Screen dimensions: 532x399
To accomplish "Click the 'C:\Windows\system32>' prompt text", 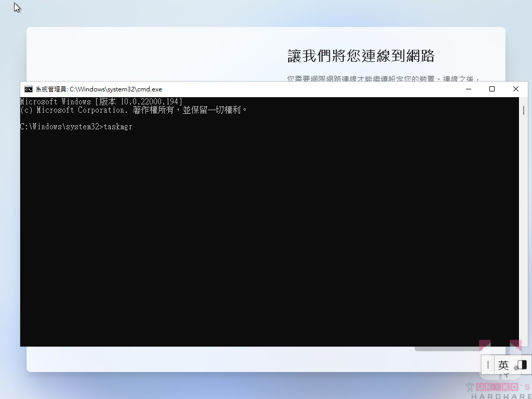I will (62, 127).
